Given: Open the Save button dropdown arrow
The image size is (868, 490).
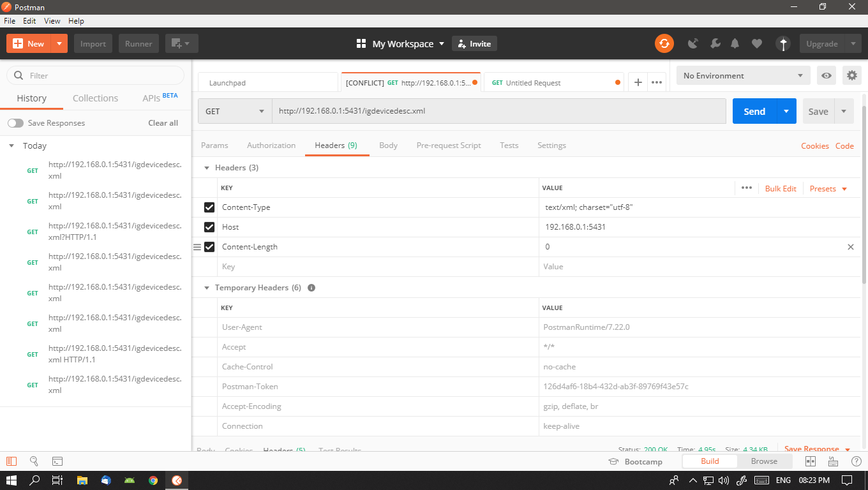Looking at the screenshot, I should (x=844, y=111).
